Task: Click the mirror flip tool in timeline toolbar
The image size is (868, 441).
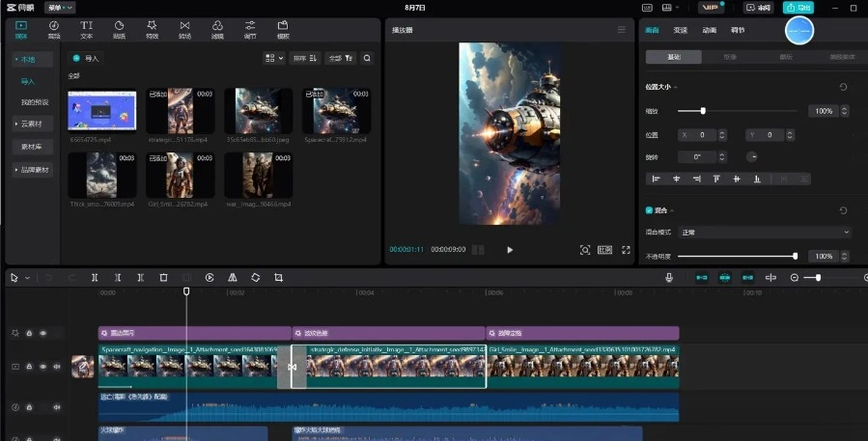Action: [233, 278]
